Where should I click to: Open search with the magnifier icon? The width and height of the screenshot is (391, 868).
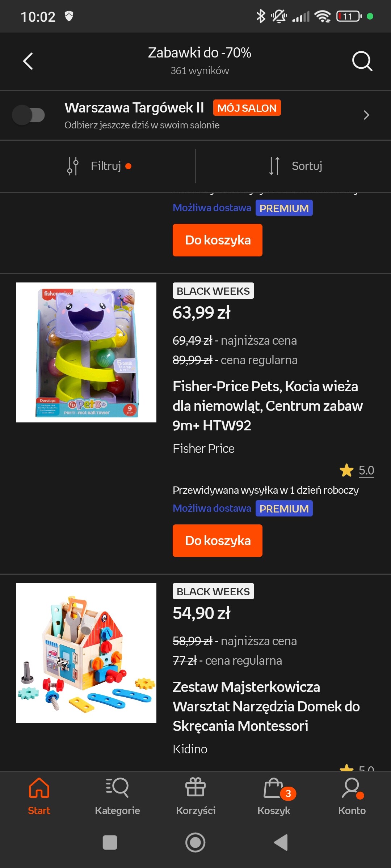pyautogui.click(x=362, y=61)
